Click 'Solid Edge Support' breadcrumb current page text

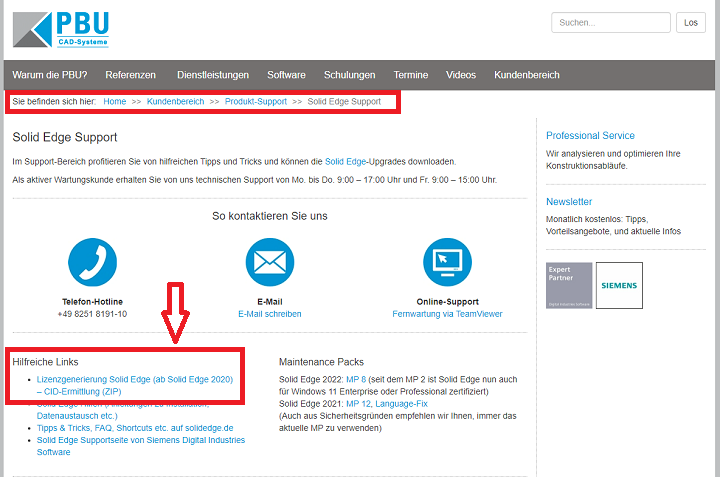point(344,101)
